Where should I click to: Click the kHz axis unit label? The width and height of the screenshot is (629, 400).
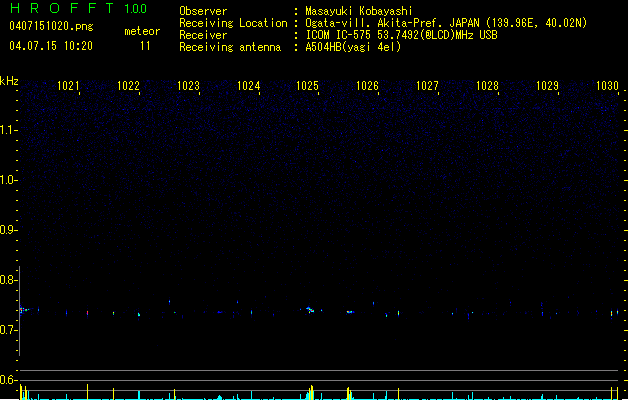tap(9, 81)
